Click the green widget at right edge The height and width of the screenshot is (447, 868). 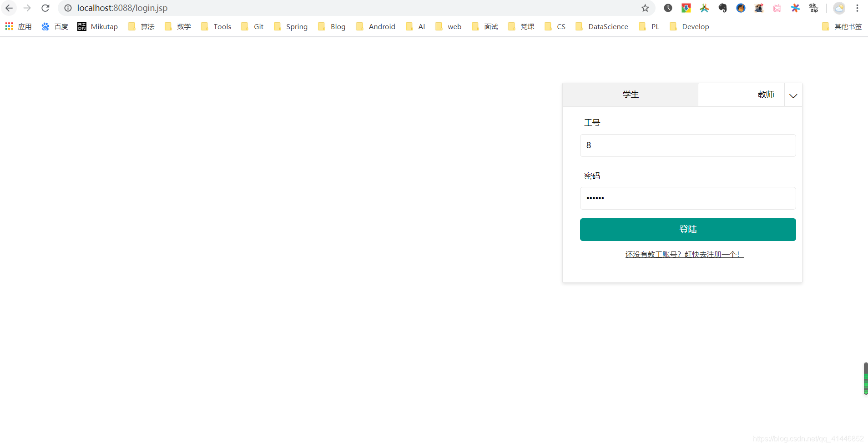click(x=866, y=379)
